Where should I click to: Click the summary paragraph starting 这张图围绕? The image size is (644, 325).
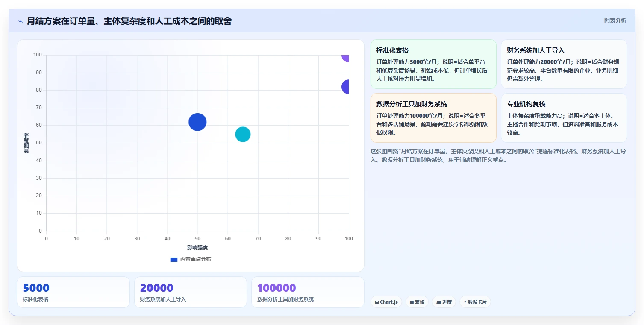498,155
